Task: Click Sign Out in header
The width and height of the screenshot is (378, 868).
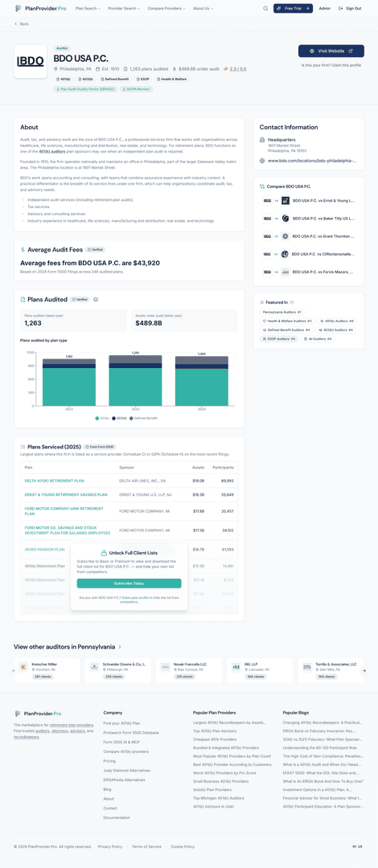Action: (350, 8)
